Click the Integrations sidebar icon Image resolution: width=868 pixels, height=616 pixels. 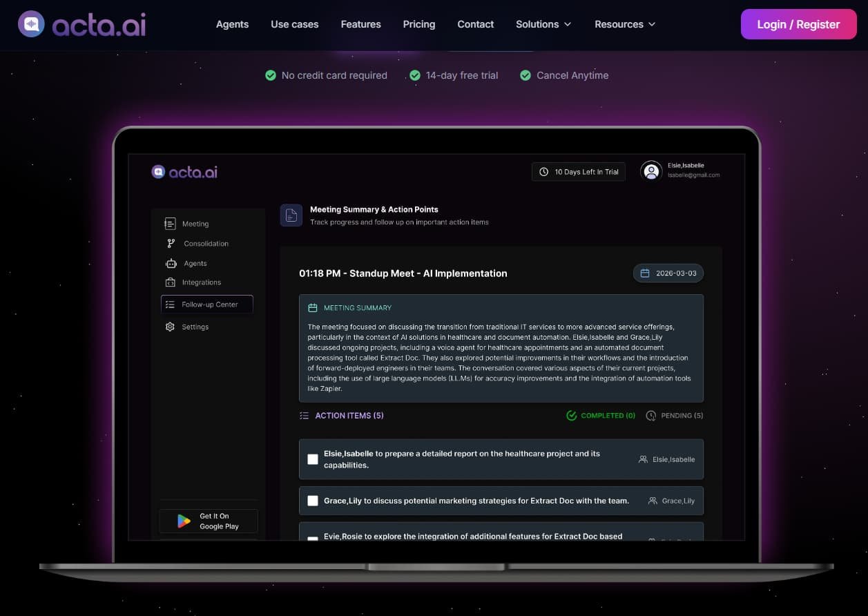click(x=170, y=282)
